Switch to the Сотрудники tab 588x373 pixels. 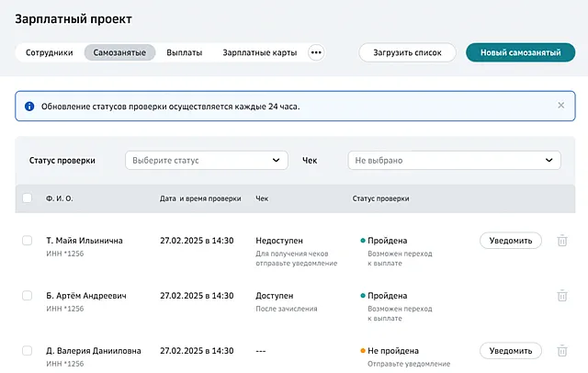49,52
